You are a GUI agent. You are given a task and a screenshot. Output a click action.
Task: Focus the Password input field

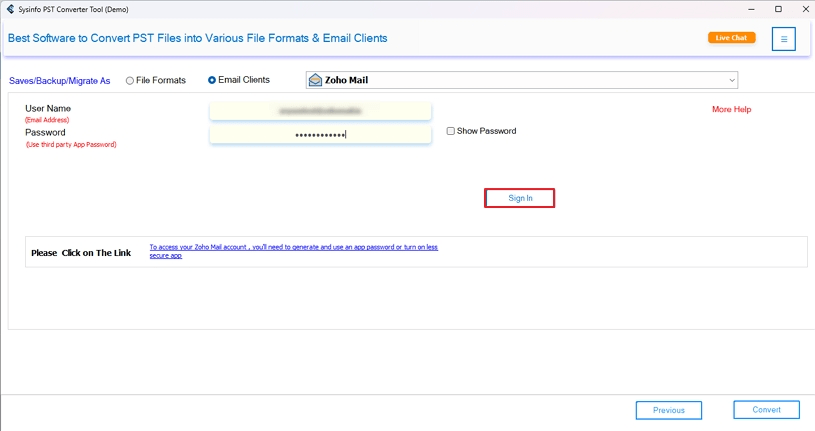(320, 135)
